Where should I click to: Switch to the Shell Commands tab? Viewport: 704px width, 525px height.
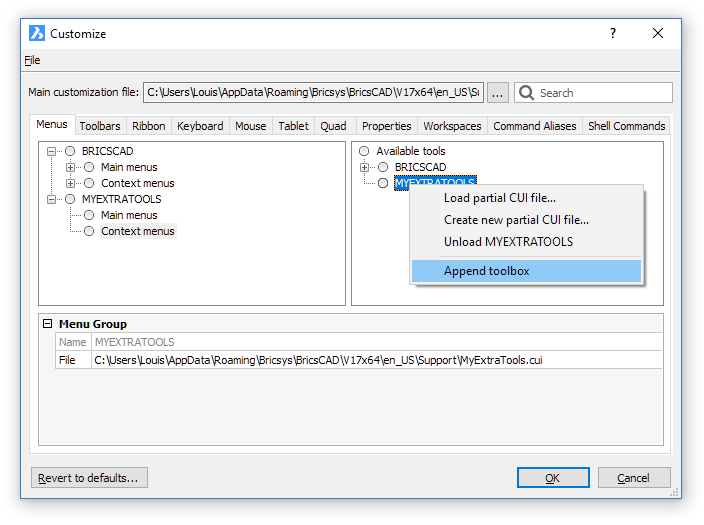click(x=626, y=126)
